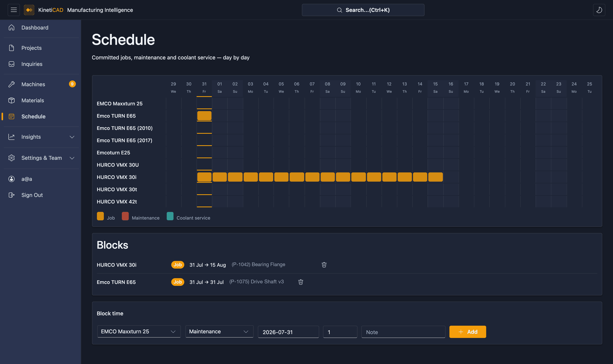Viewport: 613px width, 364px height.
Task: Click Emco TURN E65 job on 31 Fr
Action: 204,116
